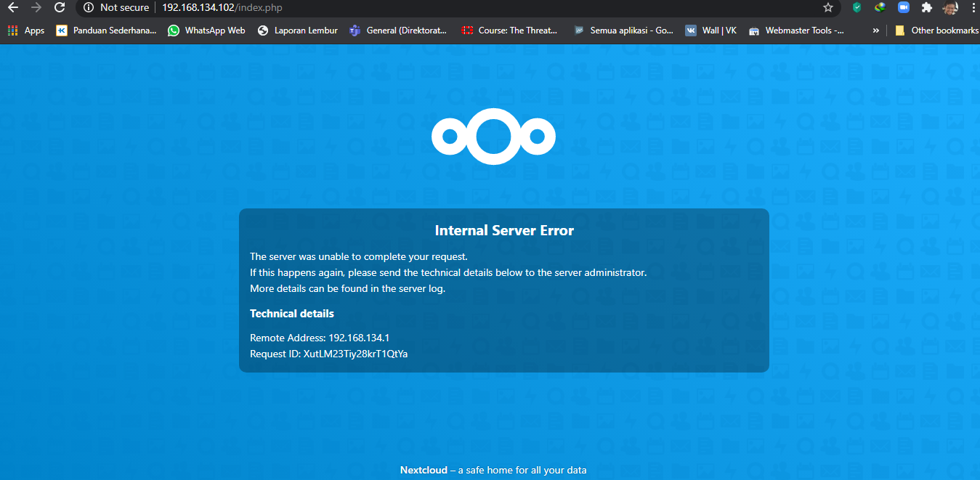Go to Wall | VK bookmark
Viewport: 980px width, 480px height.
711,30
